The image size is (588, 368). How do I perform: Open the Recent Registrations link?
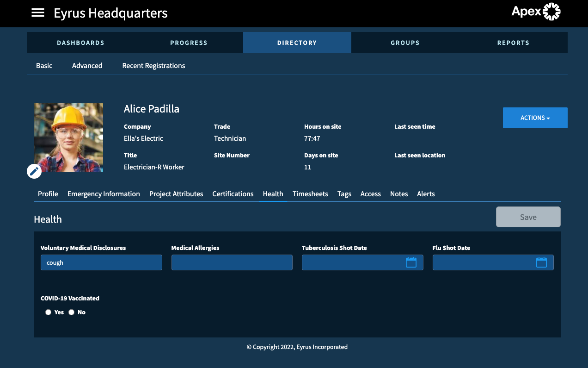coord(153,66)
